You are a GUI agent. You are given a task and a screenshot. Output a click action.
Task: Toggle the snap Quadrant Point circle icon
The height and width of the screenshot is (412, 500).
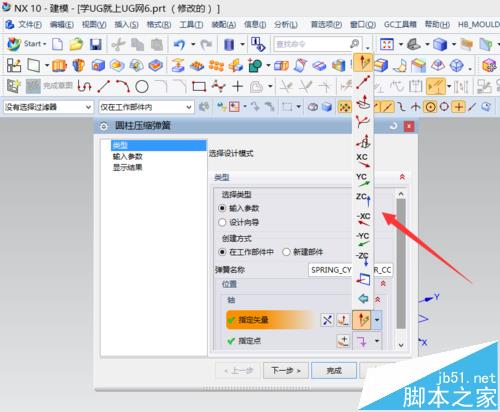coord(444,107)
